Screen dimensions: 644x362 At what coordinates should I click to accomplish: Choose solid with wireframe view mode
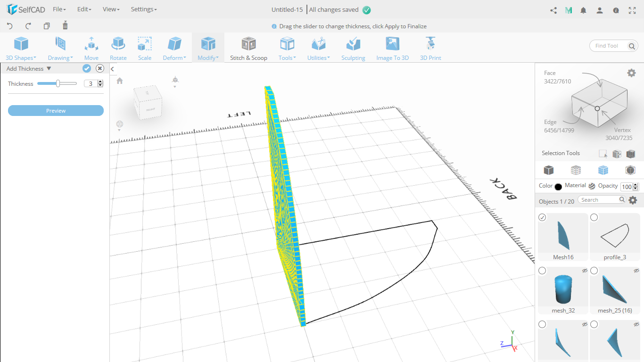[x=603, y=170]
